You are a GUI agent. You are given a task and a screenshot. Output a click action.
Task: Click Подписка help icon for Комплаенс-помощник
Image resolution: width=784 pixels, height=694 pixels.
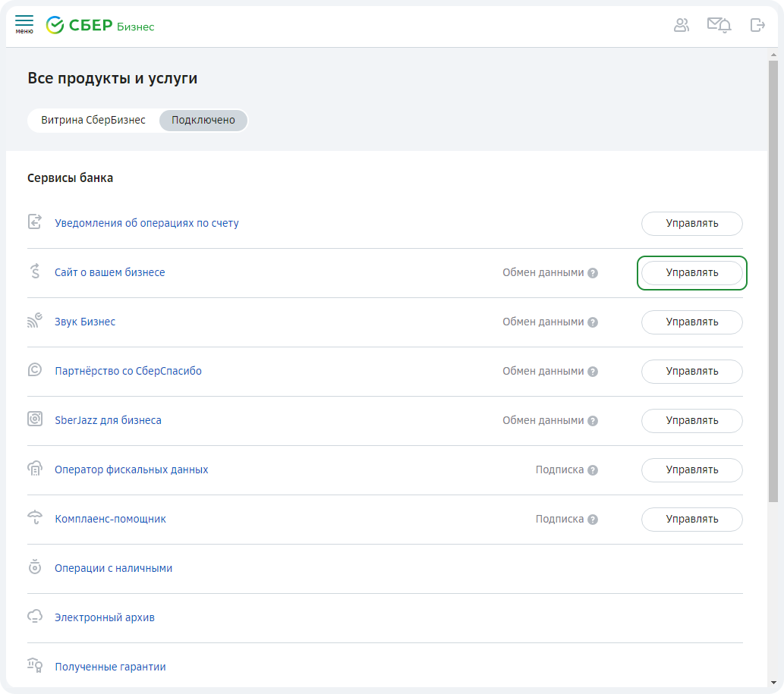[593, 520]
